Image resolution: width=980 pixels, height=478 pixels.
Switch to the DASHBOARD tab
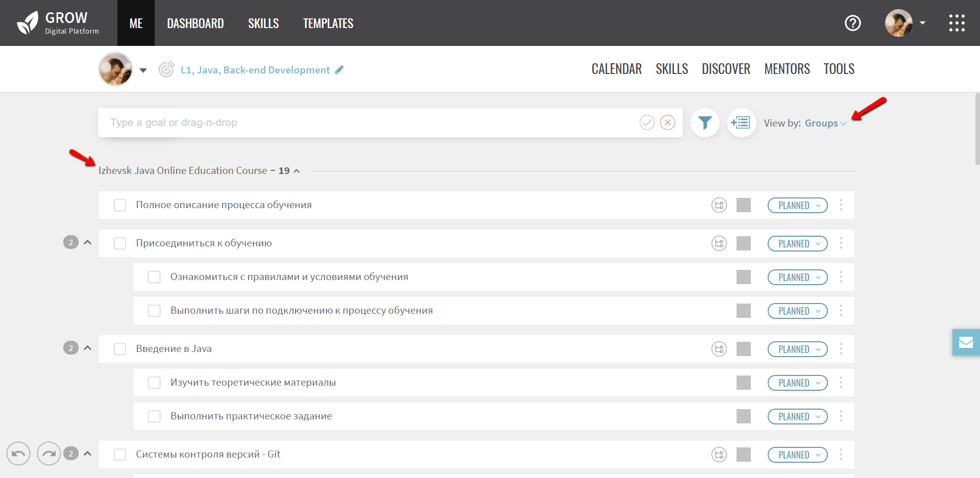click(x=195, y=23)
